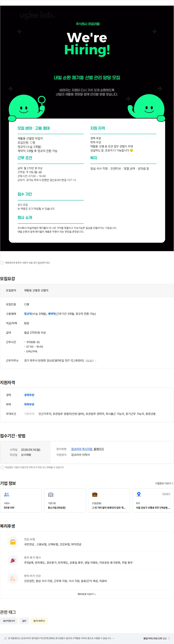Click arrow beside 신고 link
Screen dimensions: 174x644
pos(169,638)
